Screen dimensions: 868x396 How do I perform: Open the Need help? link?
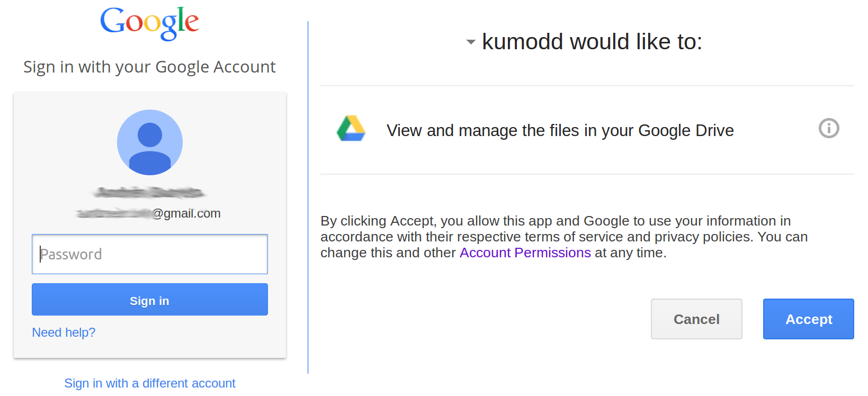(64, 332)
